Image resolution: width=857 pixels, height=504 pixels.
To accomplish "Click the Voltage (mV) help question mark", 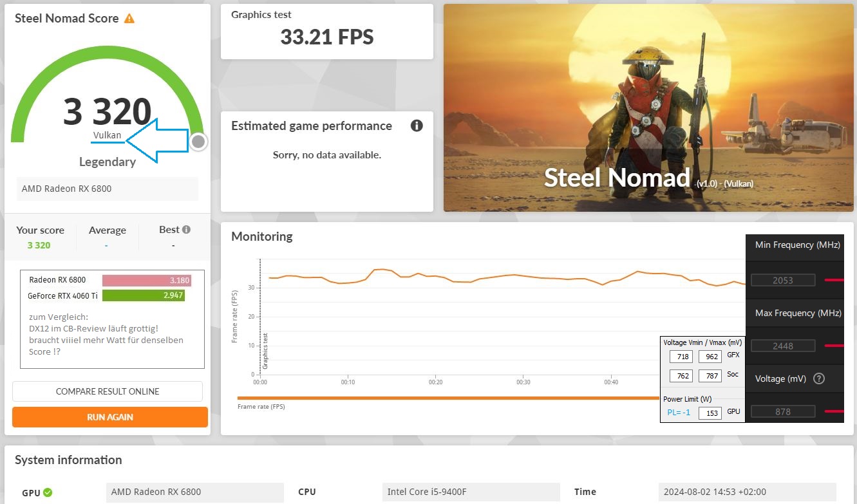I will point(819,378).
